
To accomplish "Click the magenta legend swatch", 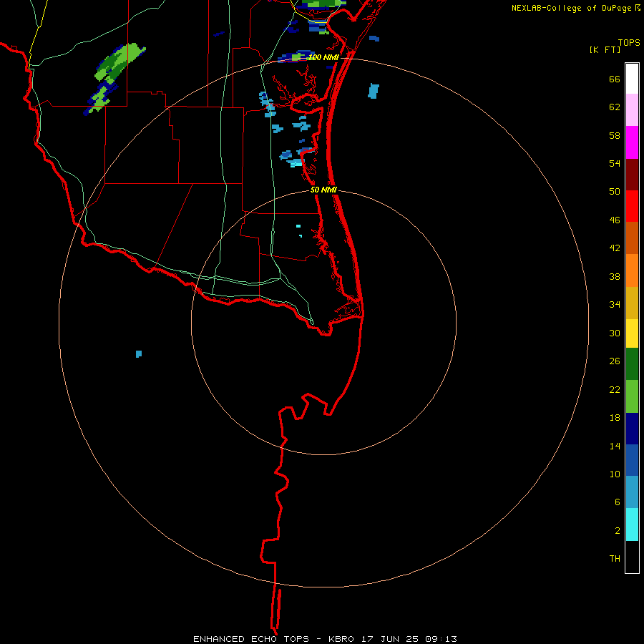I will coord(632,142).
